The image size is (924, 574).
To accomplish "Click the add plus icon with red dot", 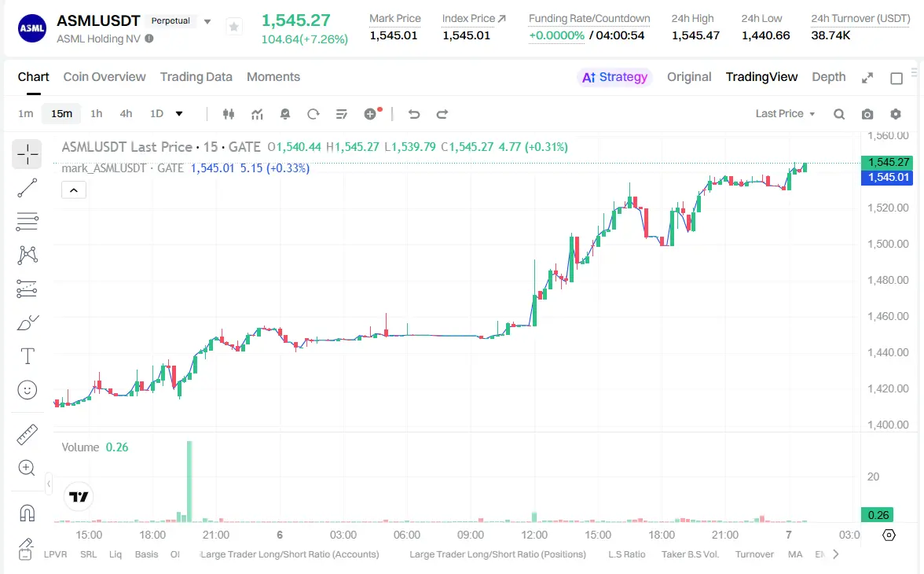I will (x=372, y=113).
